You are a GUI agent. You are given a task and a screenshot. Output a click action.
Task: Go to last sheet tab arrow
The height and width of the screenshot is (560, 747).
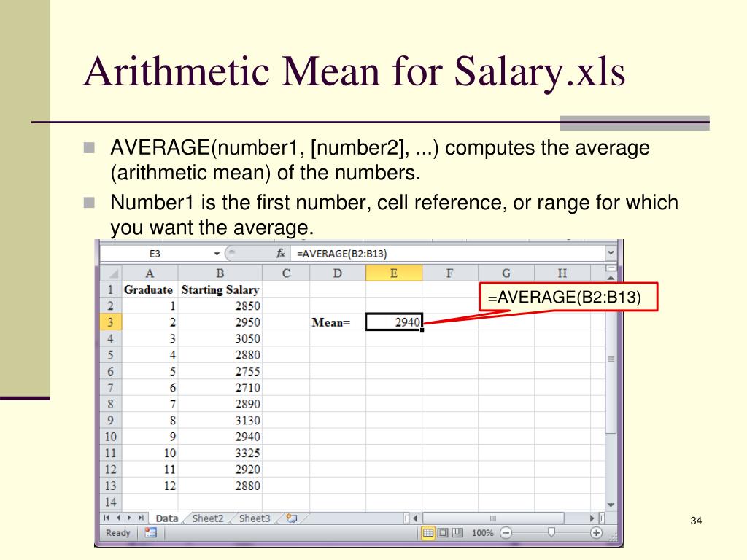click(x=141, y=518)
